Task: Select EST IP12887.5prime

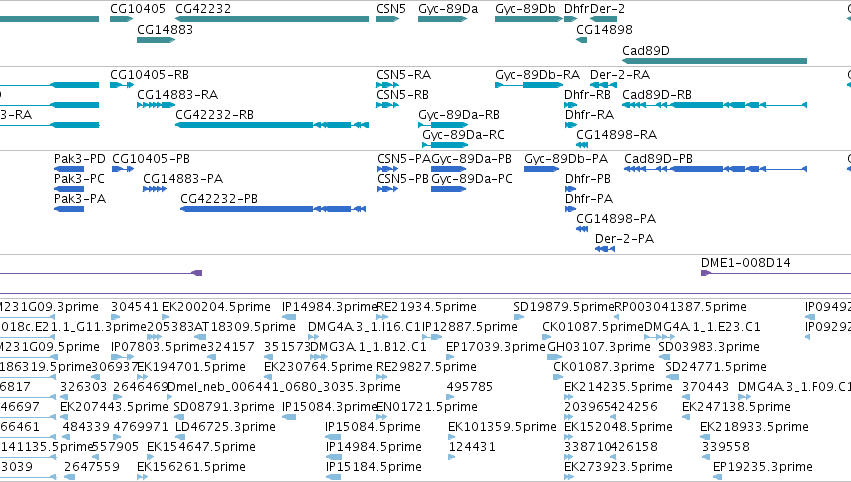Action: click(x=469, y=327)
